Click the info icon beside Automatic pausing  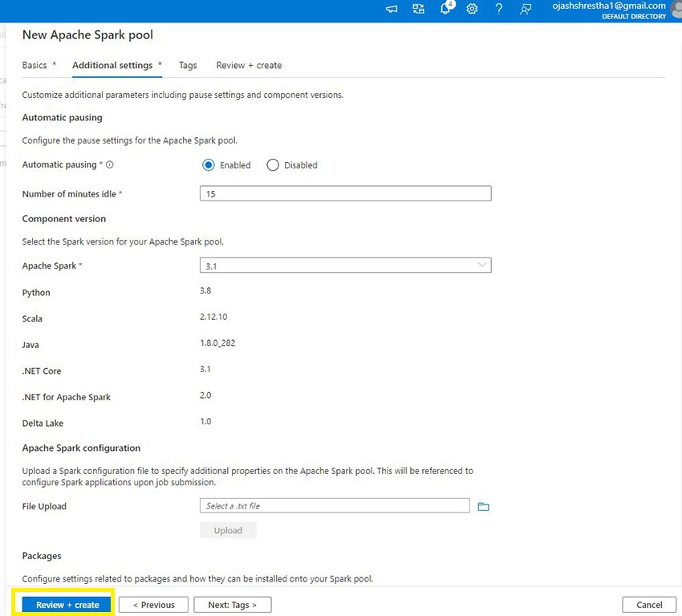[111, 164]
